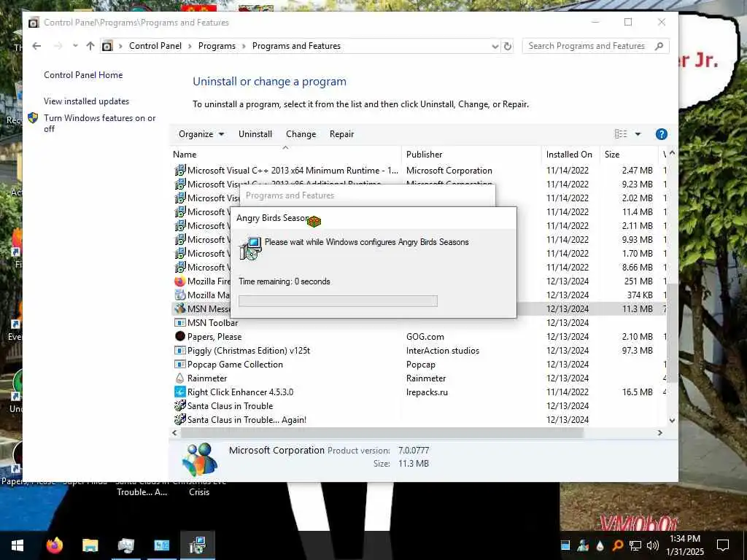Sort list by Name column header
Screen dimensions: 747x560
286,155
